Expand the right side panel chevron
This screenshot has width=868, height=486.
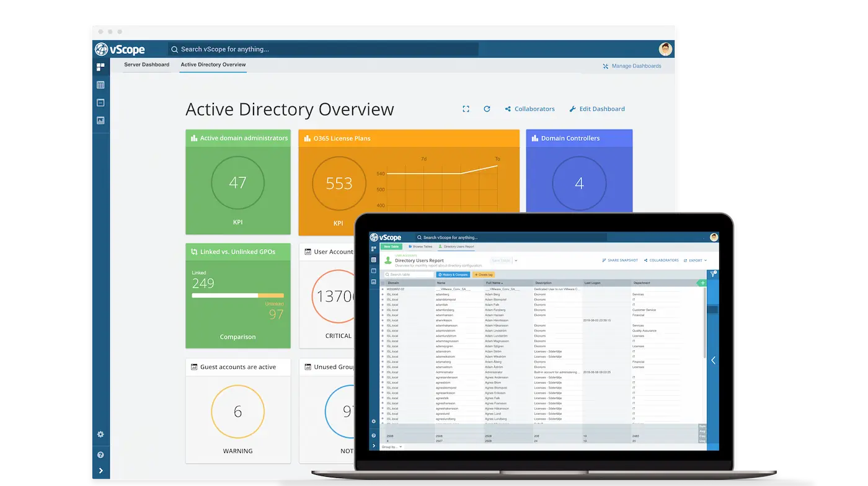tap(713, 360)
